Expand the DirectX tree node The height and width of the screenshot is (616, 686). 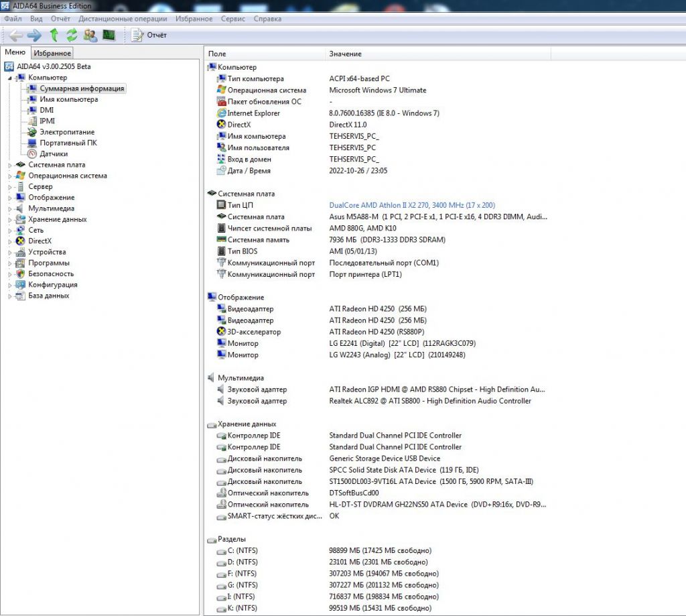coord(9,241)
